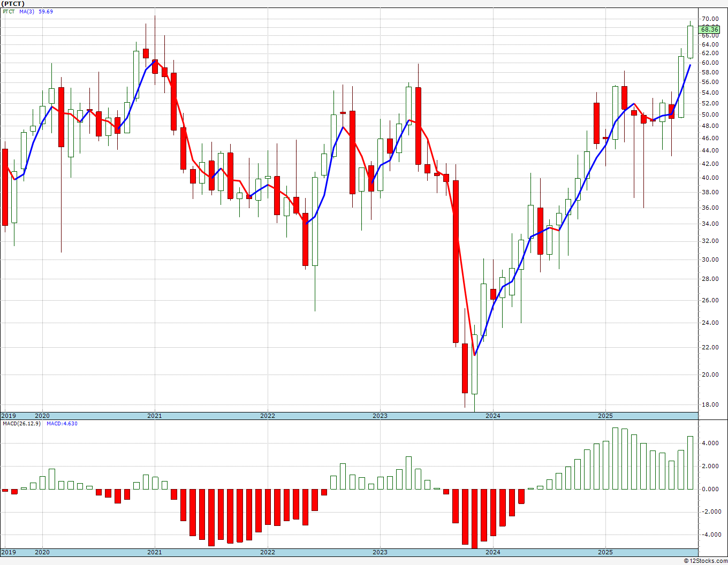Click the 4.000 MACD axis label
Screen dimensions: 728x565
(x=709, y=443)
